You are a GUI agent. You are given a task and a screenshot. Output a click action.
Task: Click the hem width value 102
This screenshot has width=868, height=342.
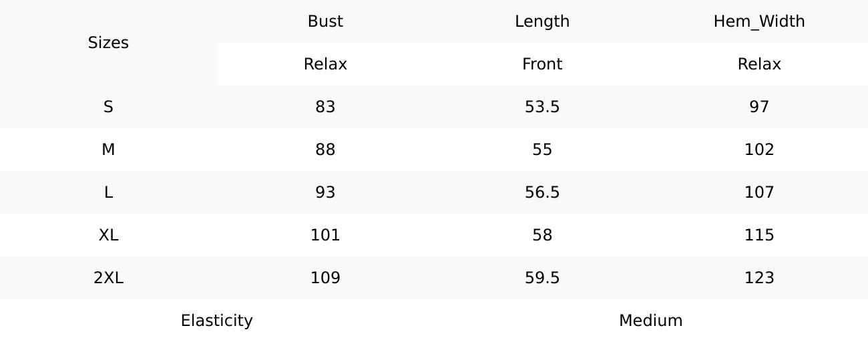(x=759, y=150)
